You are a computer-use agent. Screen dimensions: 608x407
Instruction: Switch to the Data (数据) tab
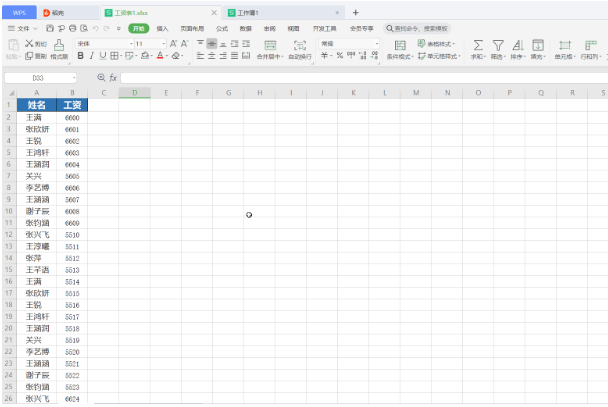(x=245, y=28)
